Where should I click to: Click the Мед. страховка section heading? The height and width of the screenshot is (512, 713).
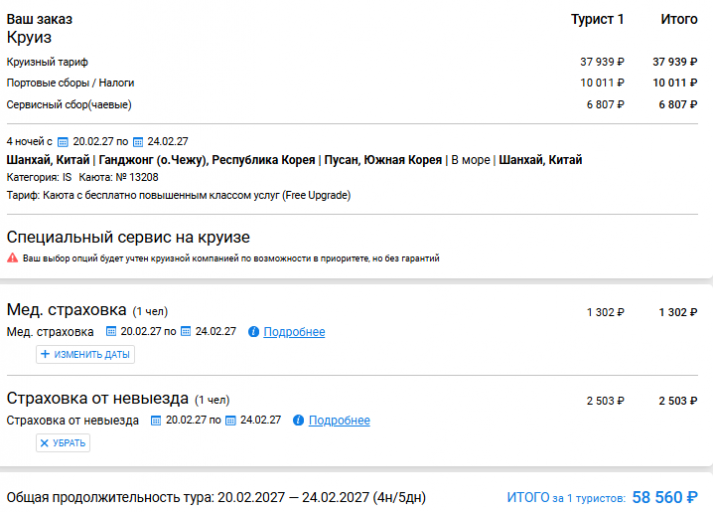click(x=66, y=310)
